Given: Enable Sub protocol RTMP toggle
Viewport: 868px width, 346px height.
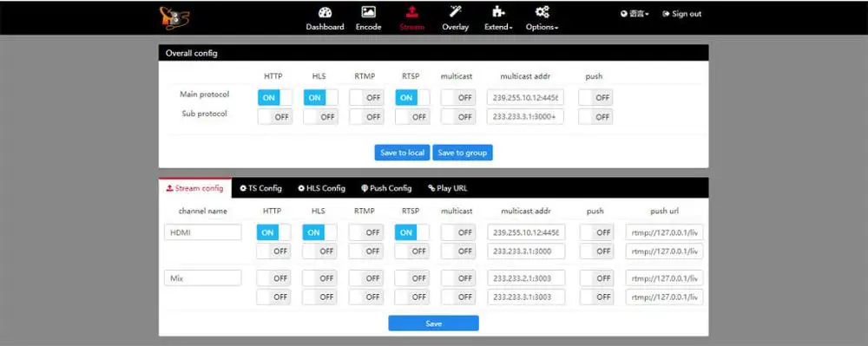Looking at the screenshot, I should 366,117.
